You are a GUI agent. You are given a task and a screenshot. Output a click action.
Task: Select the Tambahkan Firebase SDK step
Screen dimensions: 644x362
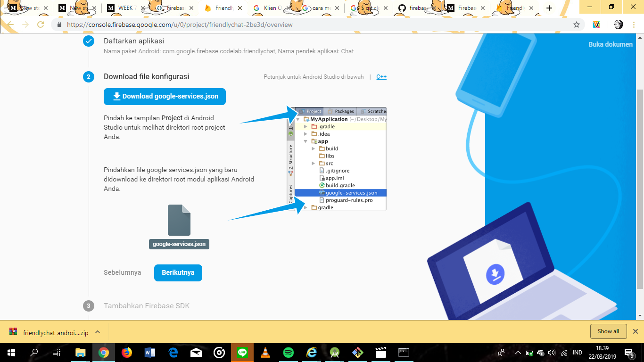point(147,306)
